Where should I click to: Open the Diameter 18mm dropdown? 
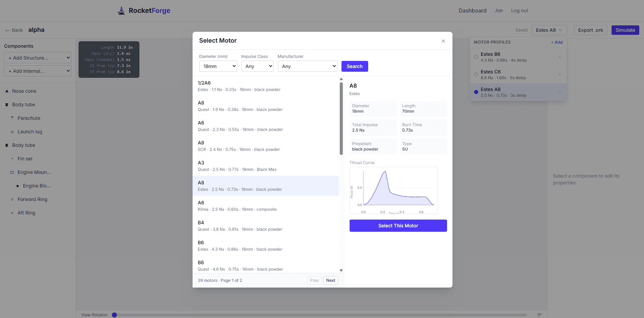(218, 66)
